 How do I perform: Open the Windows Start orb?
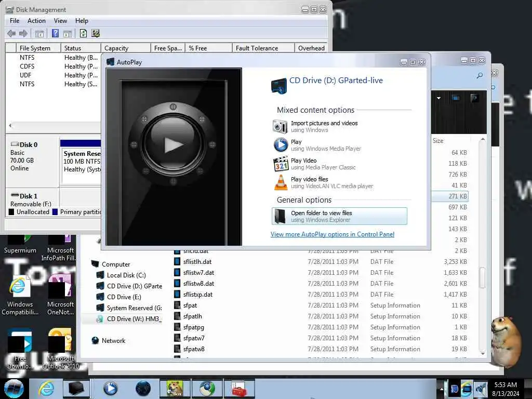14,389
